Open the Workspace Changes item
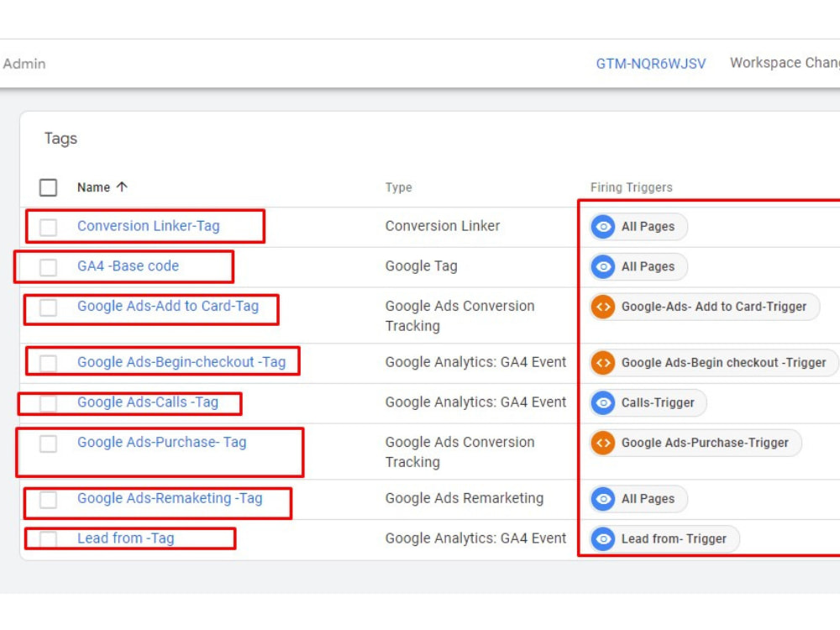 (x=785, y=63)
